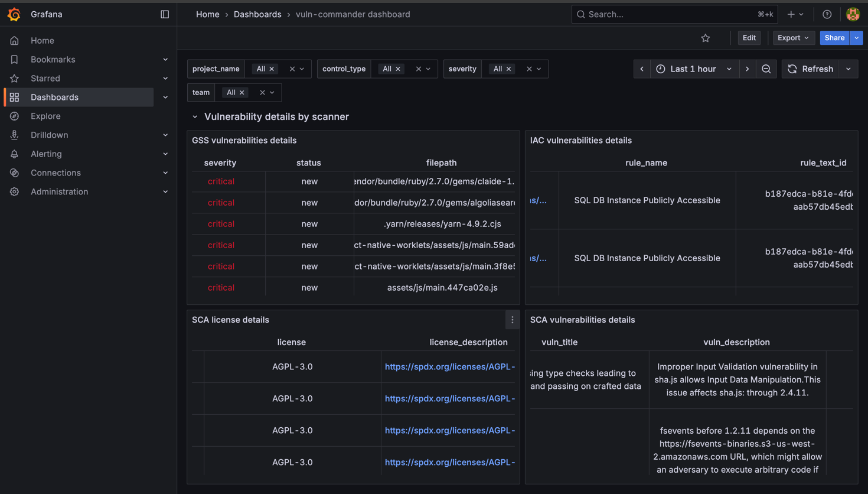The height and width of the screenshot is (494, 868).
Task: Sort GSS table by filepath column
Action: coord(442,162)
